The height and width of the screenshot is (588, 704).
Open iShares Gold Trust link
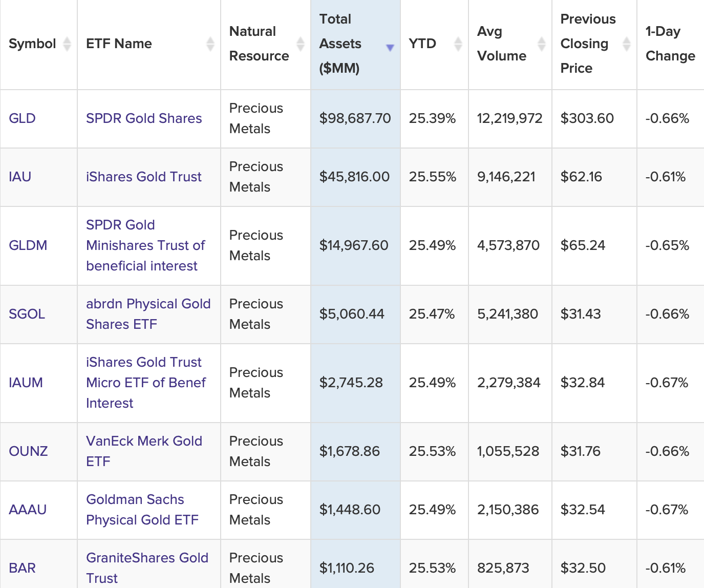[x=144, y=177]
